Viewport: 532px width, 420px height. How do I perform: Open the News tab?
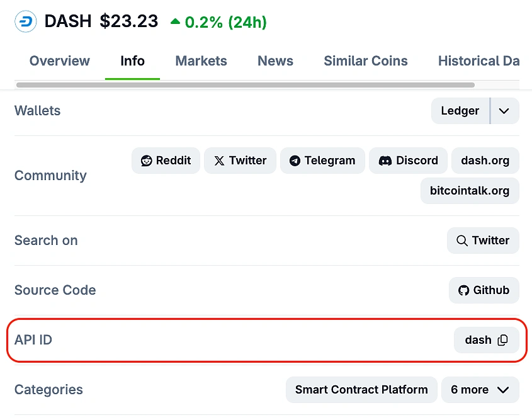pos(275,61)
